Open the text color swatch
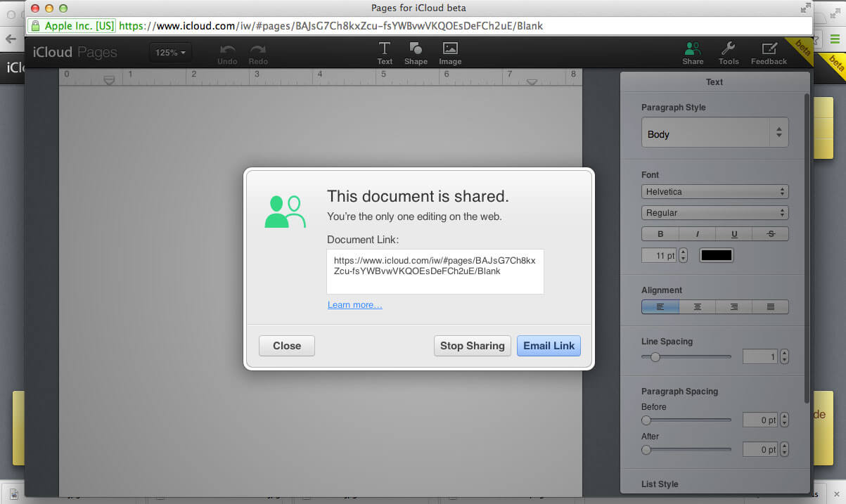The width and height of the screenshot is (846, 504). [x=716, y=254]
